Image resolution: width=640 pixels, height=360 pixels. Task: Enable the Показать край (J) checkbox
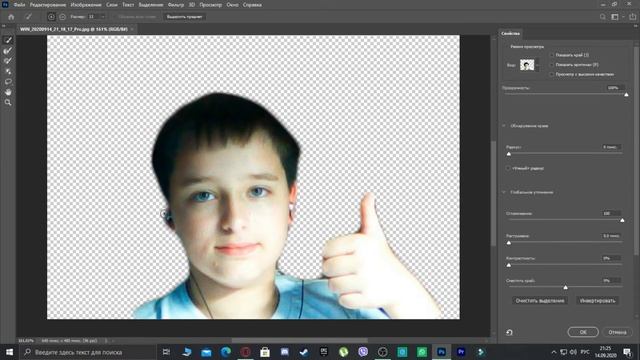coord(552,55)
